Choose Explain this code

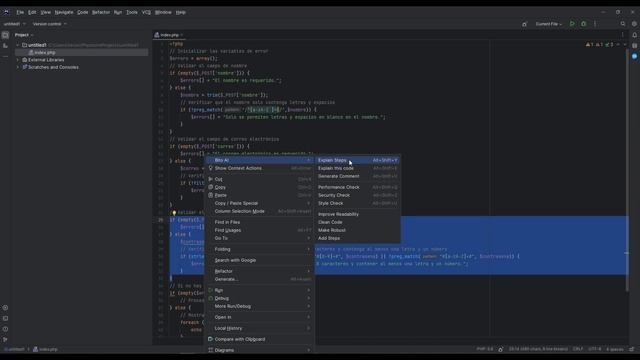tap(358, 168)
